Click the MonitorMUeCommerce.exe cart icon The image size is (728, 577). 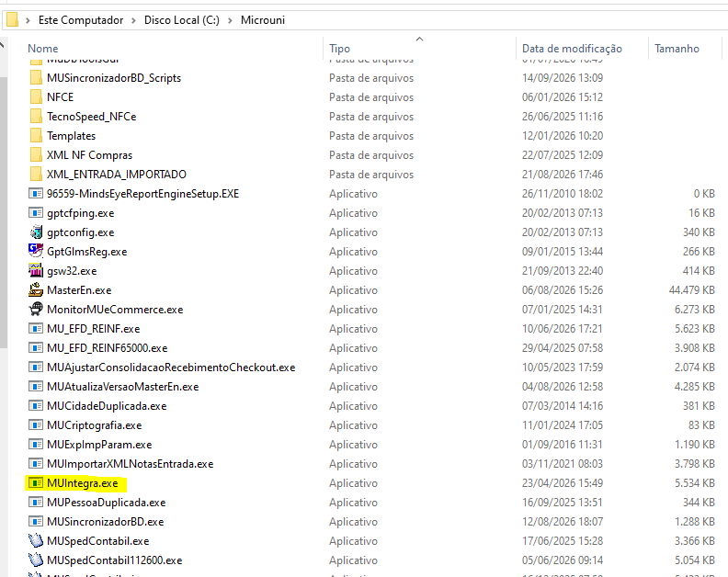point(36,309)
